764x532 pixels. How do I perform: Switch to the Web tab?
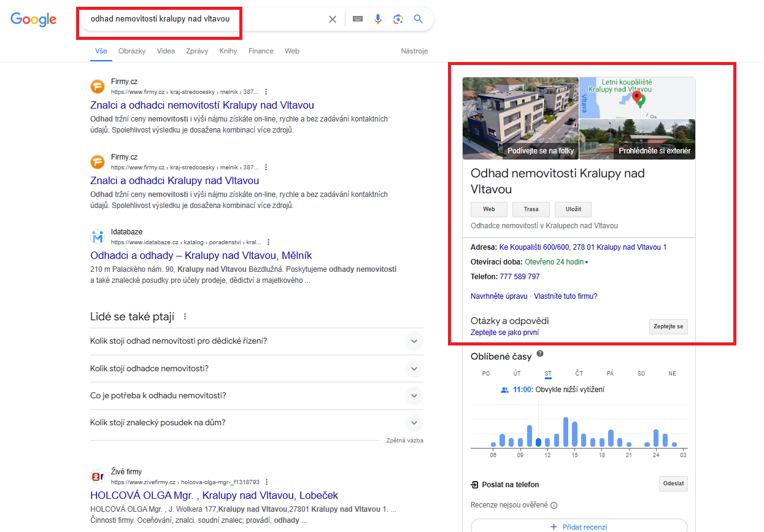292,52
